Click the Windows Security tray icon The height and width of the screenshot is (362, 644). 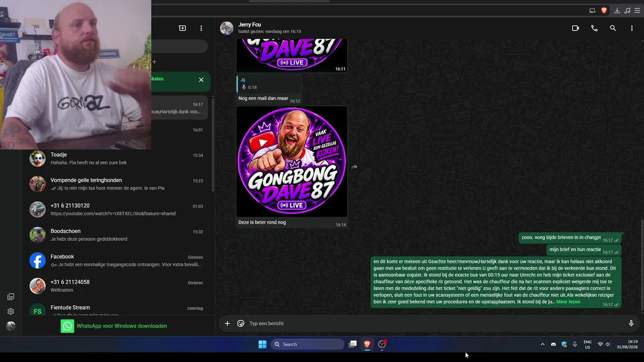pyautogui.click(x=564, y=344)
